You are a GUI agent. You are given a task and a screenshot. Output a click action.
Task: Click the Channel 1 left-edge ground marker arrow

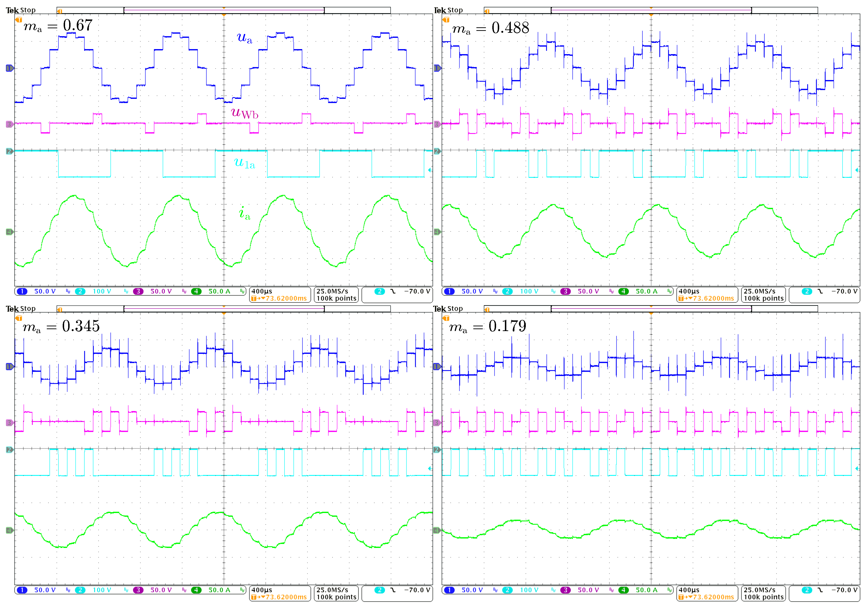(10, 68)
